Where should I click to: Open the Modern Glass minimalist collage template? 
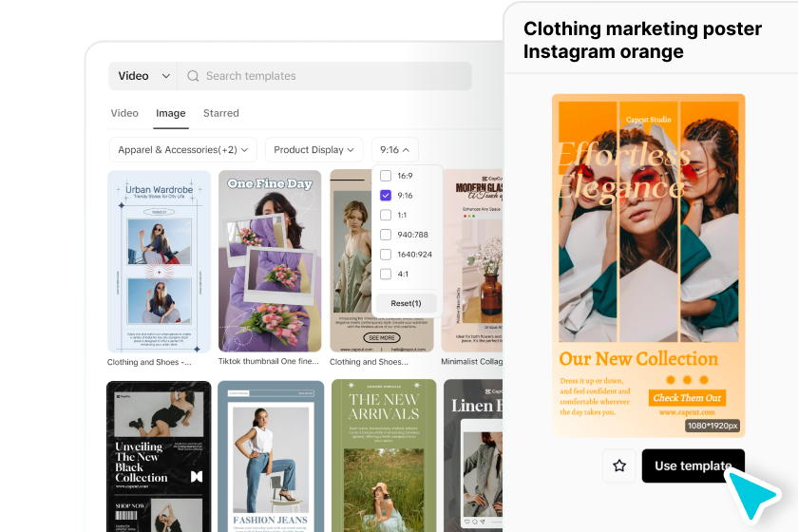click(x=472, y=261)
